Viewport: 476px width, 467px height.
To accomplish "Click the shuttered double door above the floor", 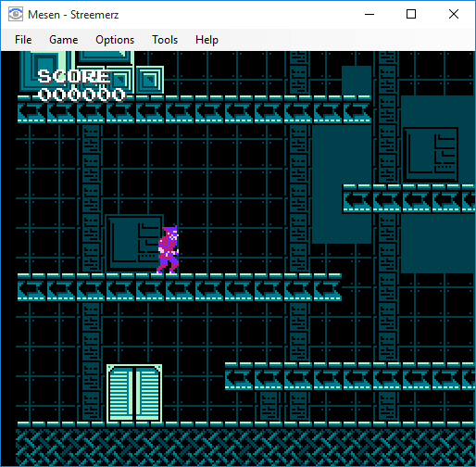I will coord(134,393).
